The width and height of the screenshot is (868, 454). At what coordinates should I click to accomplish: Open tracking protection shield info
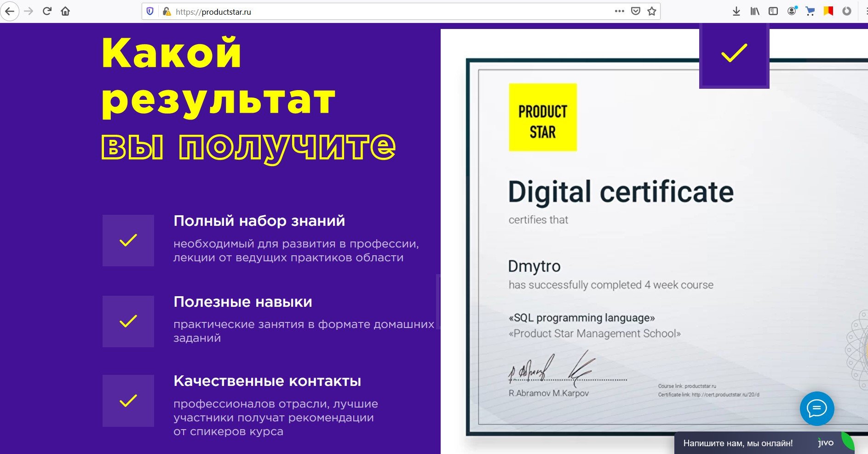point(150,11)
